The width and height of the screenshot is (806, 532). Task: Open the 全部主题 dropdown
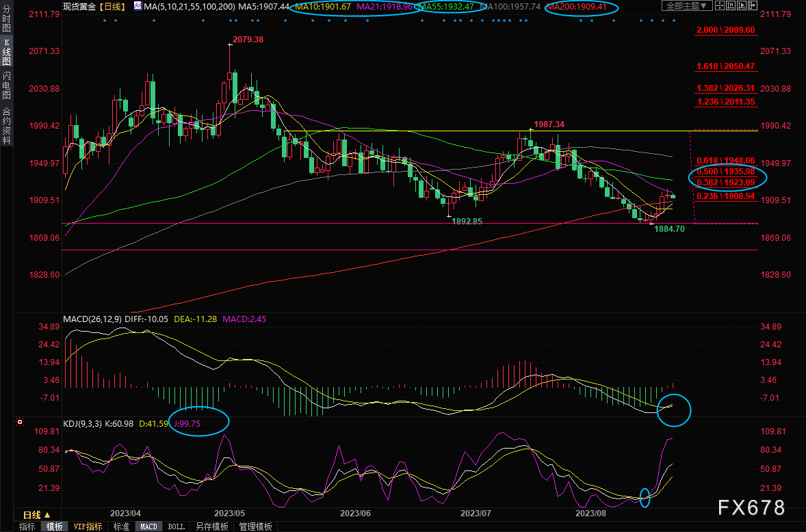[685, 6]
